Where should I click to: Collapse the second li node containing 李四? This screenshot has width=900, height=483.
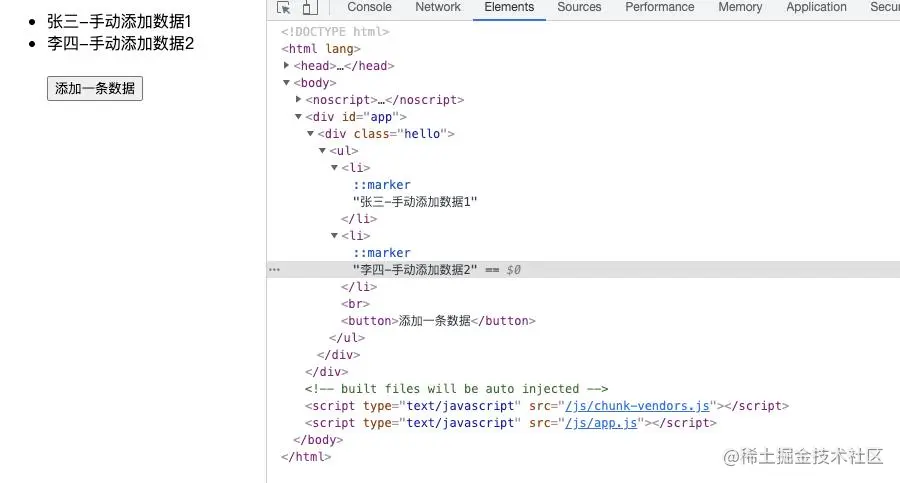click(x=335, y=235)
